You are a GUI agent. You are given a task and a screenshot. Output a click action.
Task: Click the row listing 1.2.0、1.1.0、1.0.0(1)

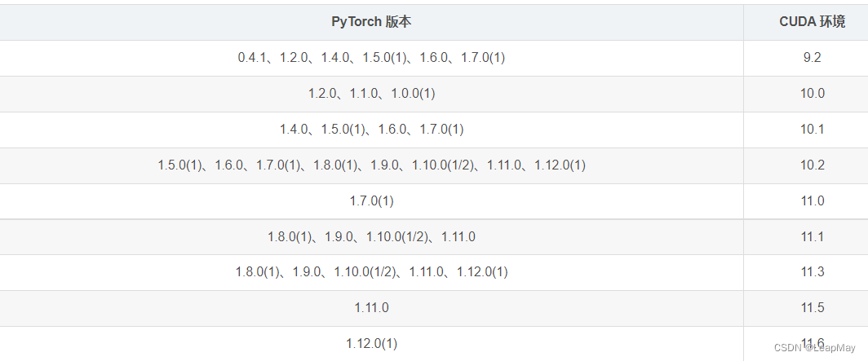click(371, 94)
